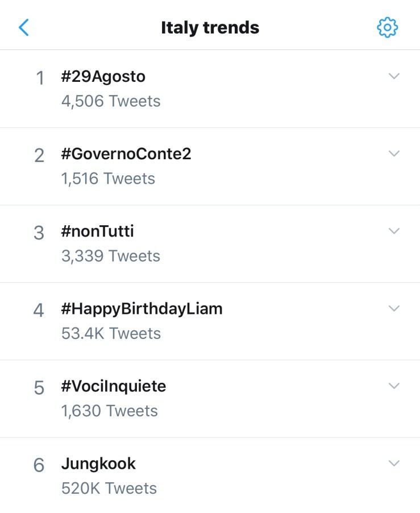
Task: Open chevron menu beside #nonTutti
Action: [394, 231]
